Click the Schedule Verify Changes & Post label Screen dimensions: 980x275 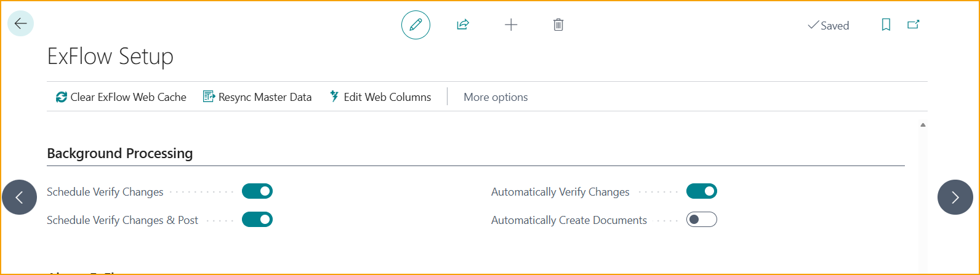[122, 220]
